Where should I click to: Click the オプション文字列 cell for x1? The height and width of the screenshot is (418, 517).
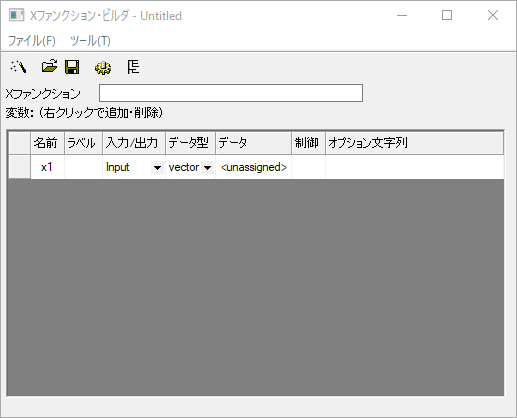[414, 167]
